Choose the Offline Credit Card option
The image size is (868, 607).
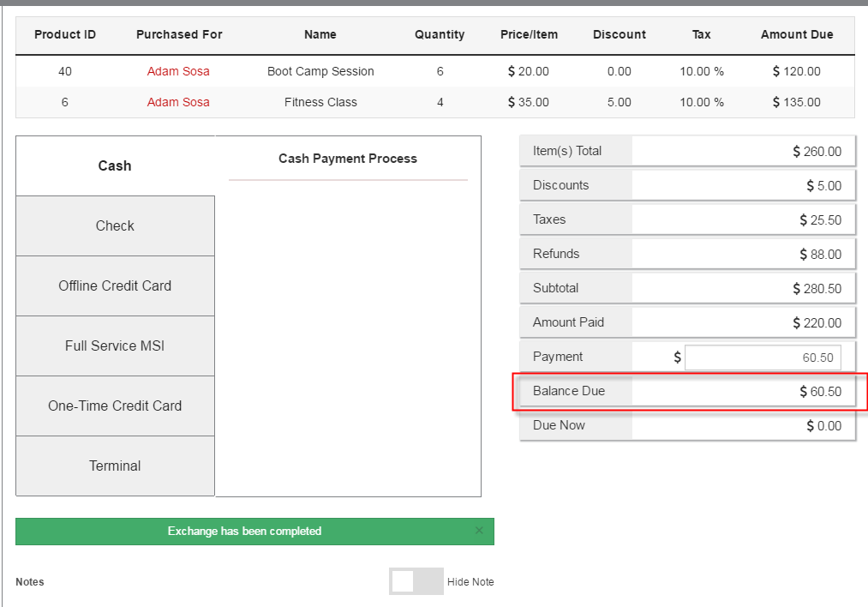(x=115, y=286)
